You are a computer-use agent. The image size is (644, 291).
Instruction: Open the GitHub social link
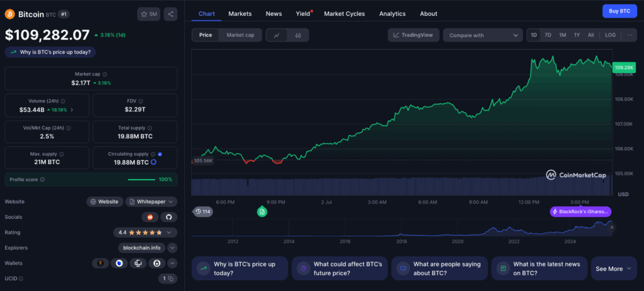[169, 217]
